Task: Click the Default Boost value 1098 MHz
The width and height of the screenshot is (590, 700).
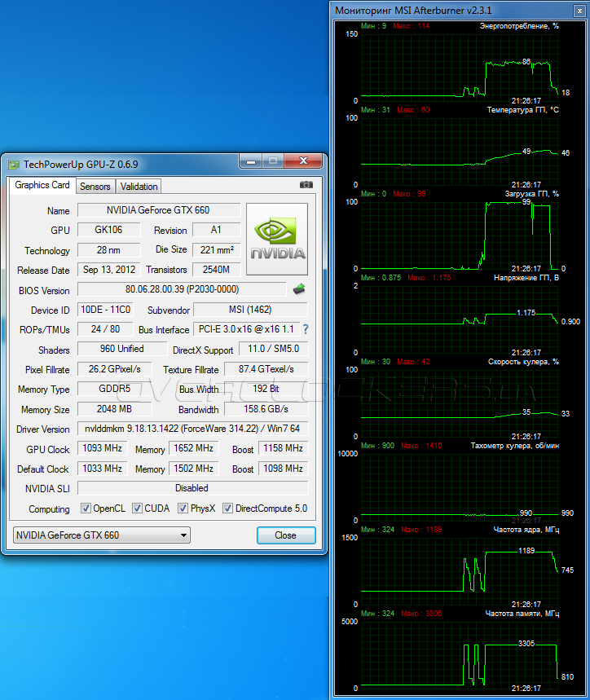Action: [284, 469]
